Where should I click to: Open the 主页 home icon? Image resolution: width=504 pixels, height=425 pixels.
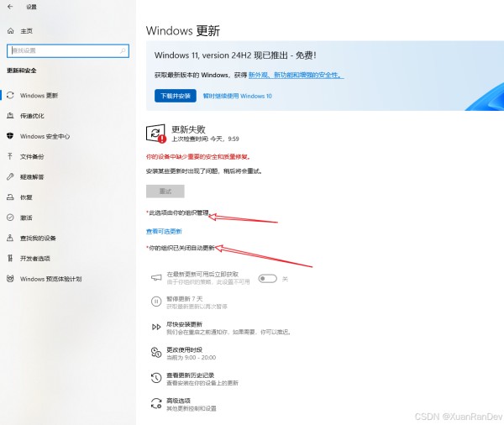click(x=11, y=31)
